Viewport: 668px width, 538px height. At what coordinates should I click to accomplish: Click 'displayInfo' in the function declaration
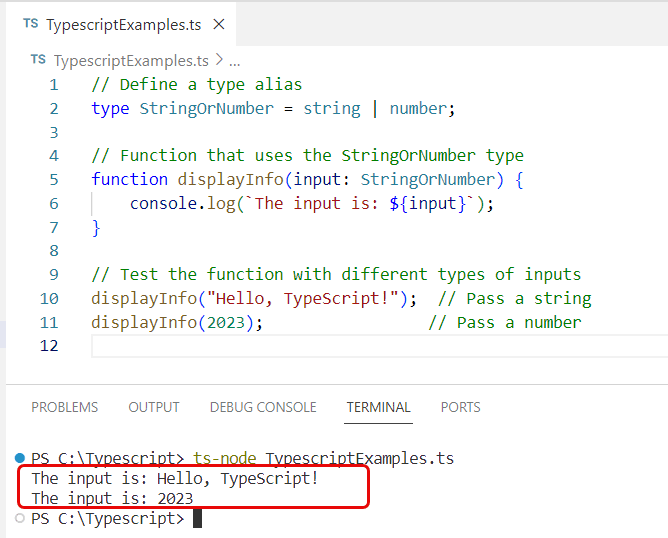230,180
